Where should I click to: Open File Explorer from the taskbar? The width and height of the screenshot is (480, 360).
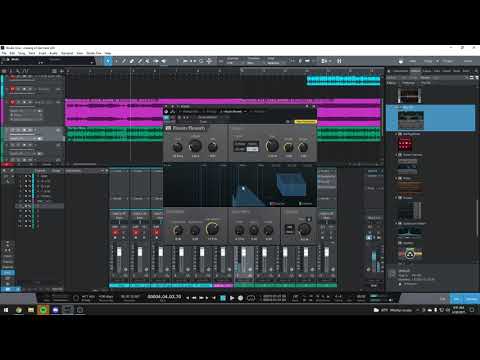point(31,310)
